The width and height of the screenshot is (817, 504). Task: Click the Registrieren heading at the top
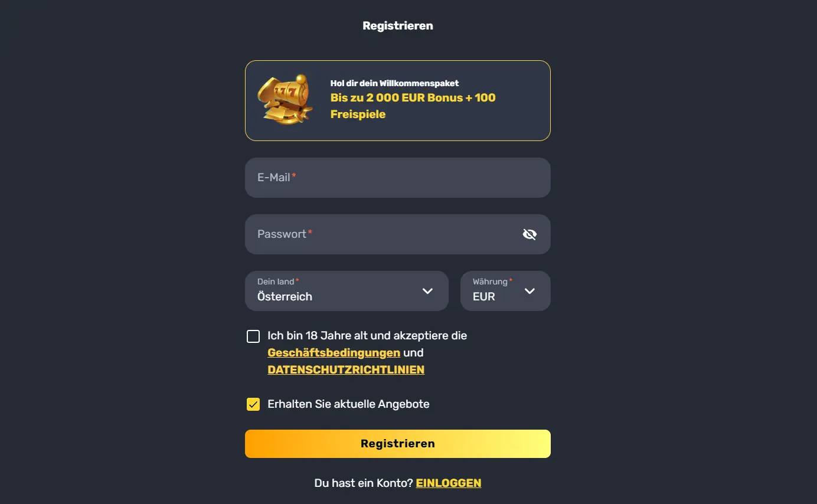click(397, 26)
